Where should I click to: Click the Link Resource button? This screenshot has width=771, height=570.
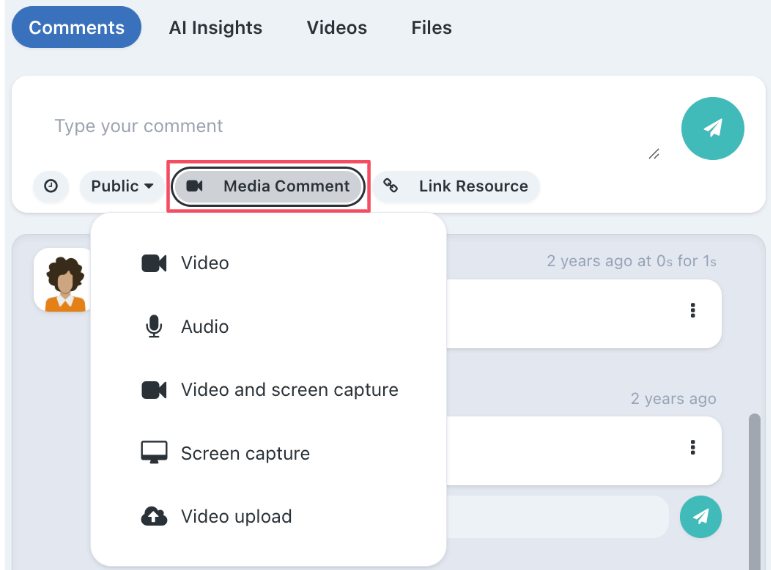pyautogui.click(x=457, y=186)
